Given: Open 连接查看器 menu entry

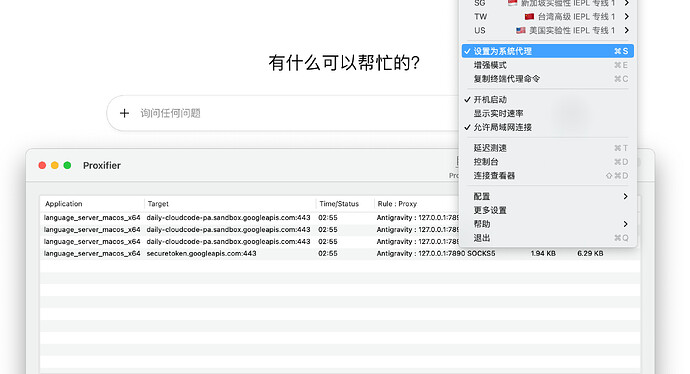Looking at the screenshot, I should pos(547,176).
